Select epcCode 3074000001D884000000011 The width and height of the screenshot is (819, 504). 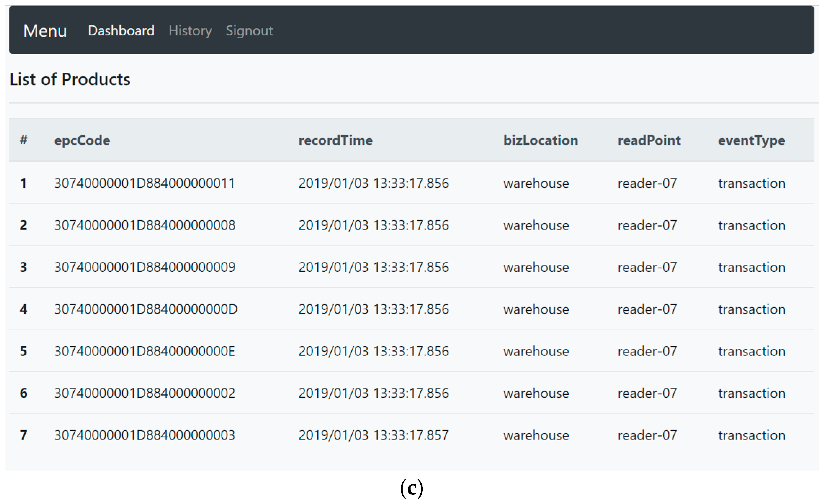click(145, 183)
